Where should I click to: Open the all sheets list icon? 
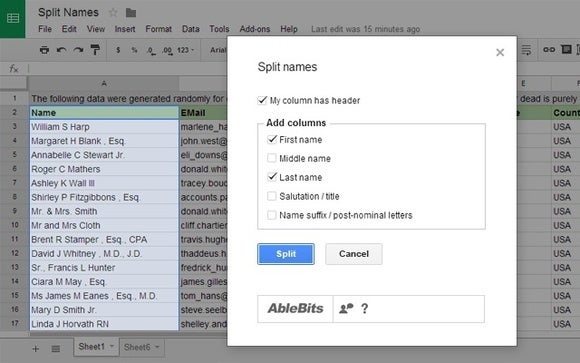[56, 349]
